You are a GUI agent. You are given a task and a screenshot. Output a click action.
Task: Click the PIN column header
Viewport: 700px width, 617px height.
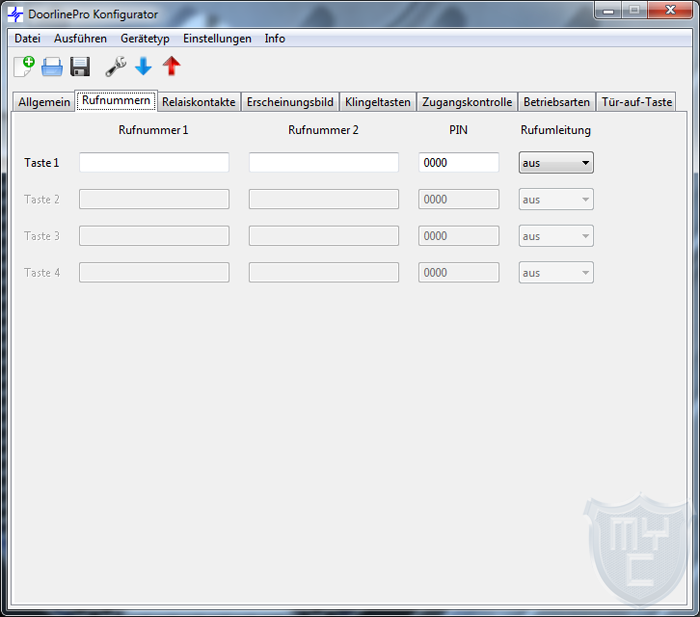[x=458, y=130]
